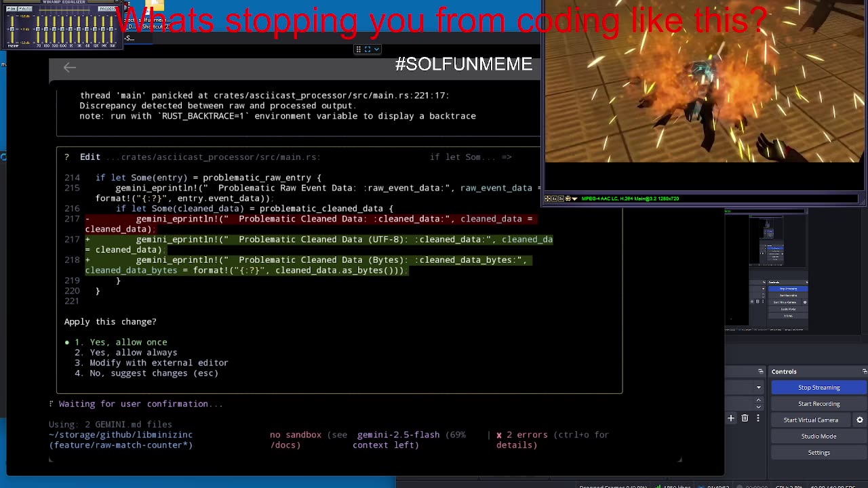Click 2x size icon in Winamp video bar
The width and height of the screenshot is (868, 488).
[x=561, y=199]
